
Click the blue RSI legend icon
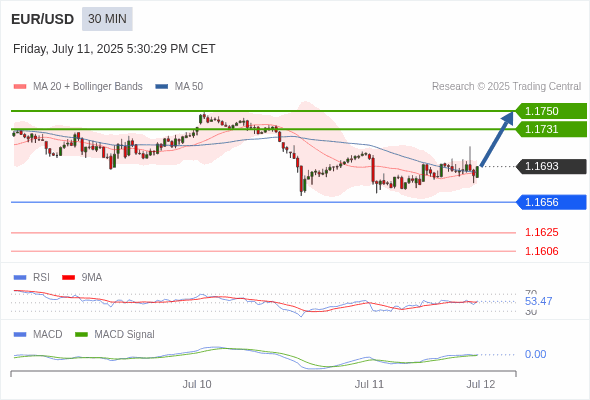pyautogui.click(x=20, y=278)
